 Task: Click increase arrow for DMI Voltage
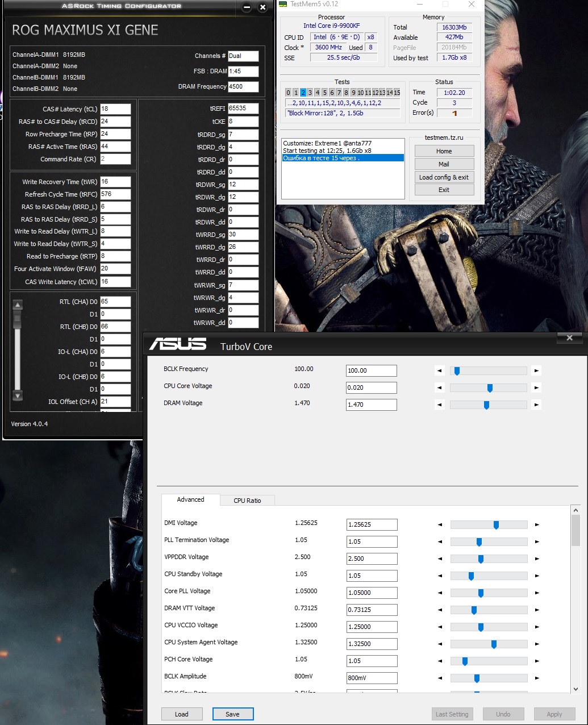(537, 524)
